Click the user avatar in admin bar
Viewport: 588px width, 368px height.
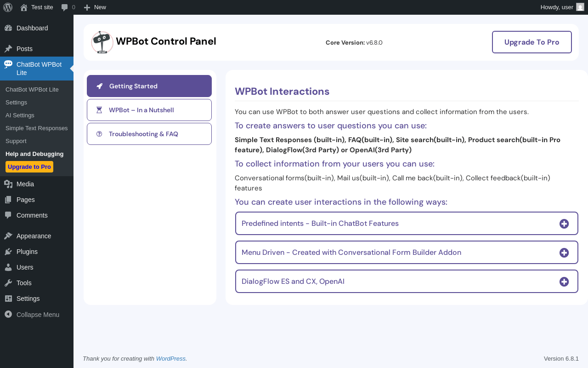click(580, 7)
